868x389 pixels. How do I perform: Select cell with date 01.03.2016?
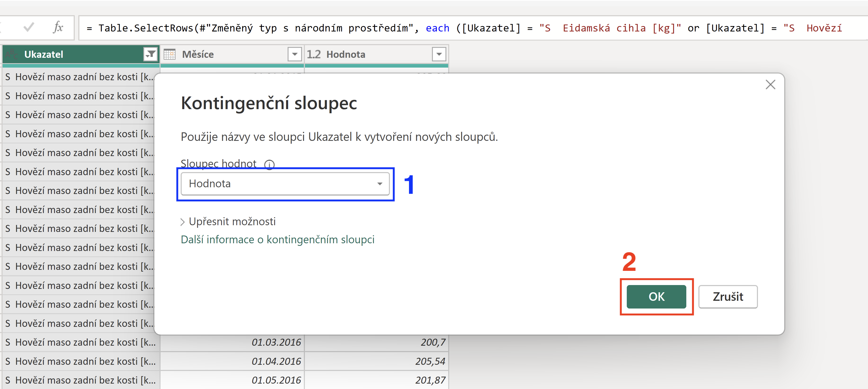232,343
